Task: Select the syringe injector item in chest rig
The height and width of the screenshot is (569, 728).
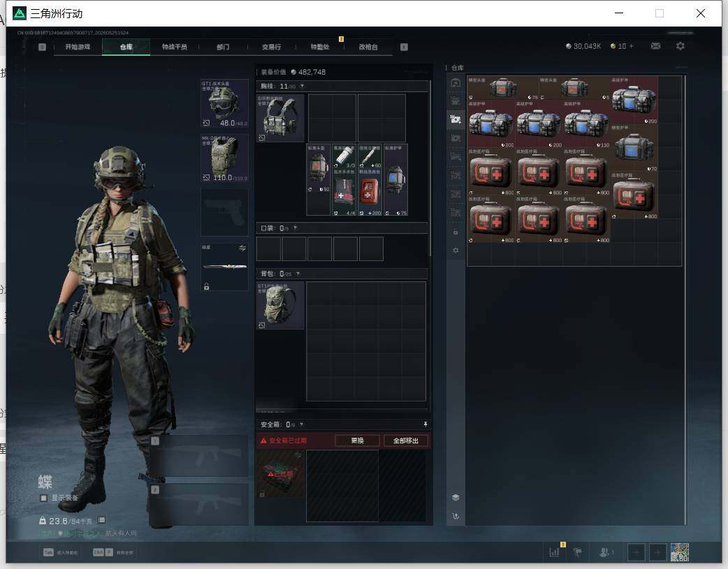Action: tap(370, 156)
